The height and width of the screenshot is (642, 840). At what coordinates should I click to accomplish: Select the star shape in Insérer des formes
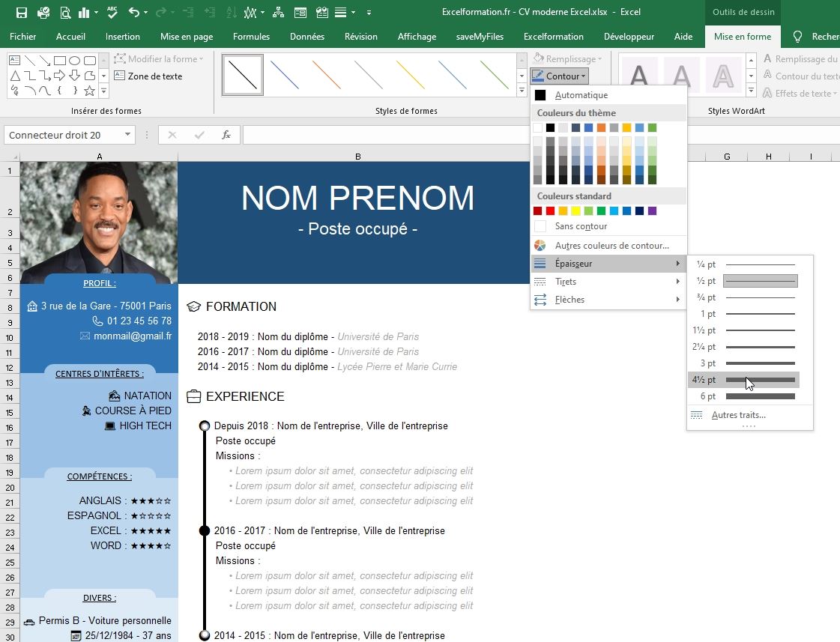(x=90, y=91)
